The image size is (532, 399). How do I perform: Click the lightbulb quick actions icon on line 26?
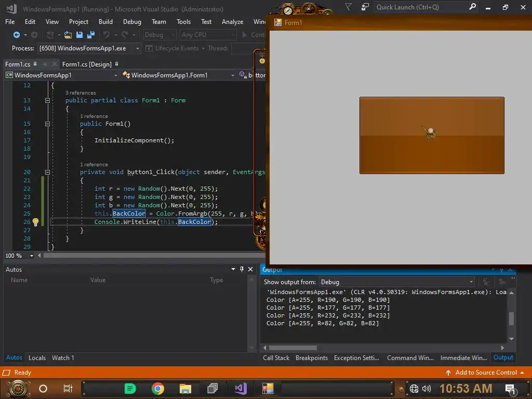[35, 222]
